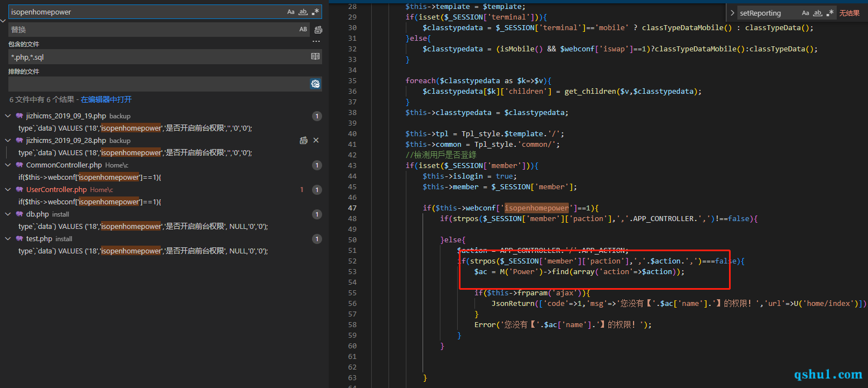Toggle Regex in editor find widget
The height and width of the screenshot is (388, 868).
click(830, 13)
